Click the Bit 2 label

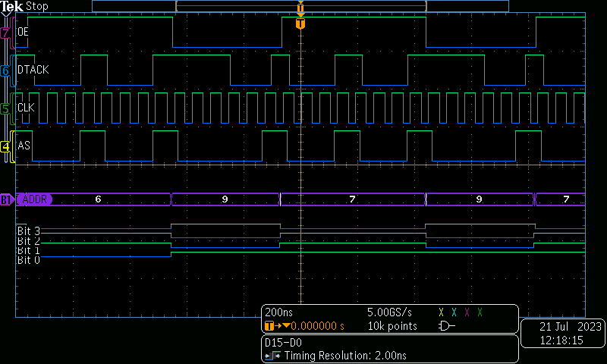pyautogui.click(x=28, y=240)
